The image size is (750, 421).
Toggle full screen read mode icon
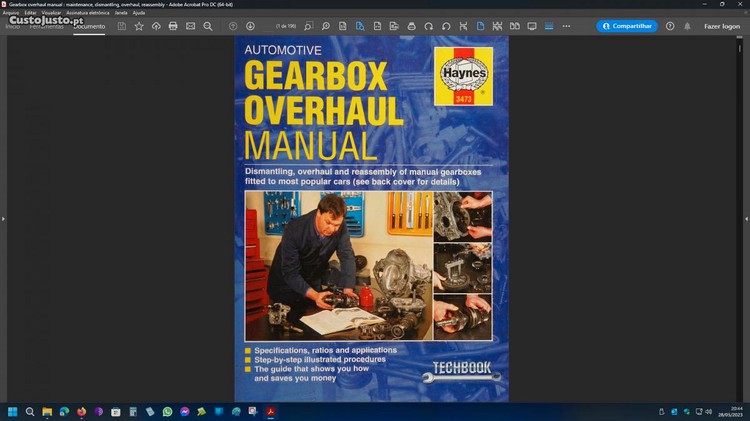click(x=531, y=26)
